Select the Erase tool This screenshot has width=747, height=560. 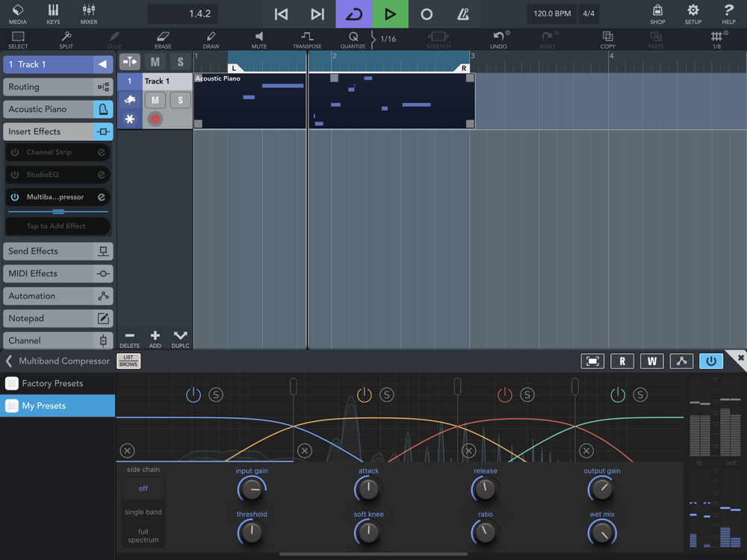[163, 39]
